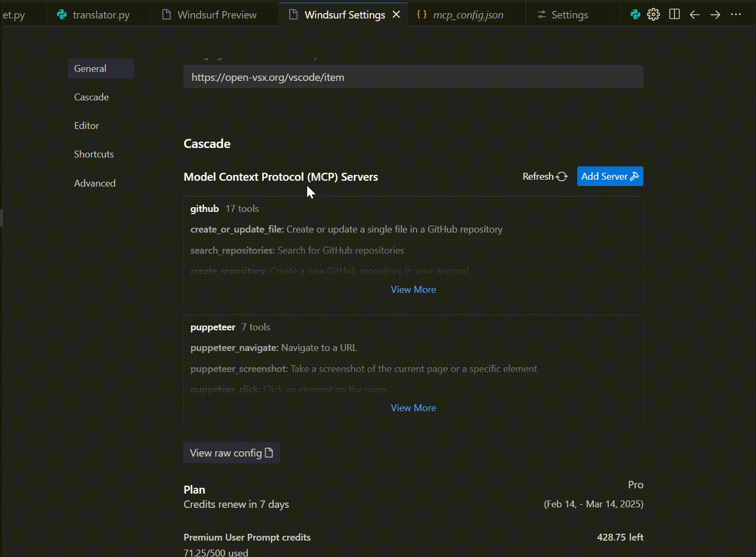Click the Python icon in the editor toolbar

[x=635, y=14]
